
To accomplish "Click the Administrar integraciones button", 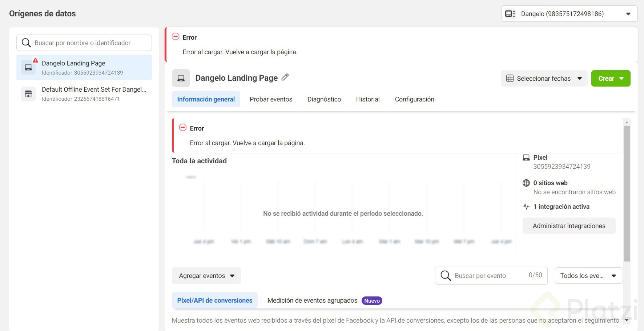I will pyautogui.click(x=569, y=226).
